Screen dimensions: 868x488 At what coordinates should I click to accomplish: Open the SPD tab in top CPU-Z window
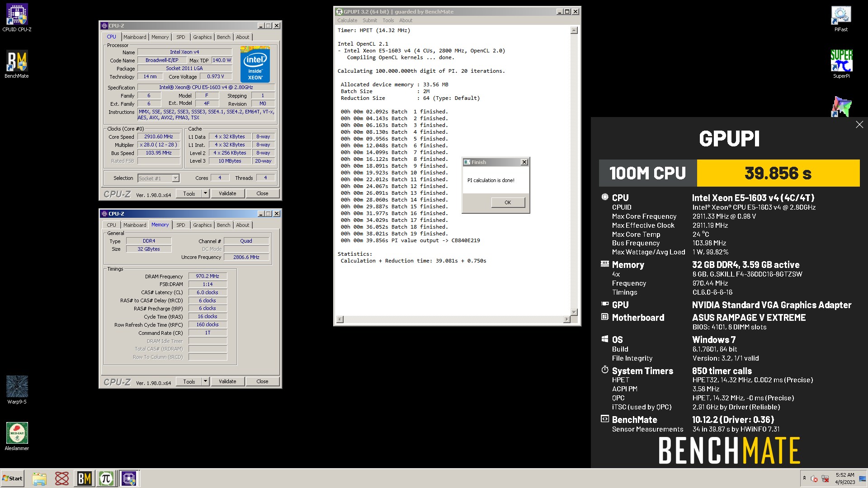click(x=181, y=37)
